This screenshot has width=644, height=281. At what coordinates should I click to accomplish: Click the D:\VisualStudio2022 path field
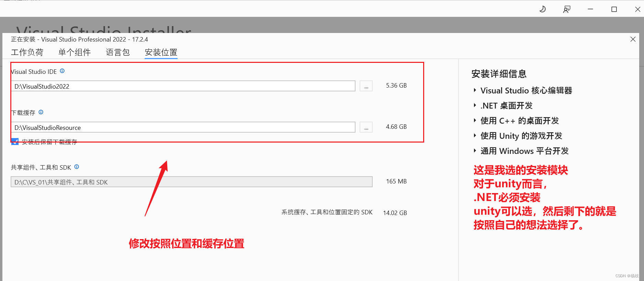[x=183, y=86]
